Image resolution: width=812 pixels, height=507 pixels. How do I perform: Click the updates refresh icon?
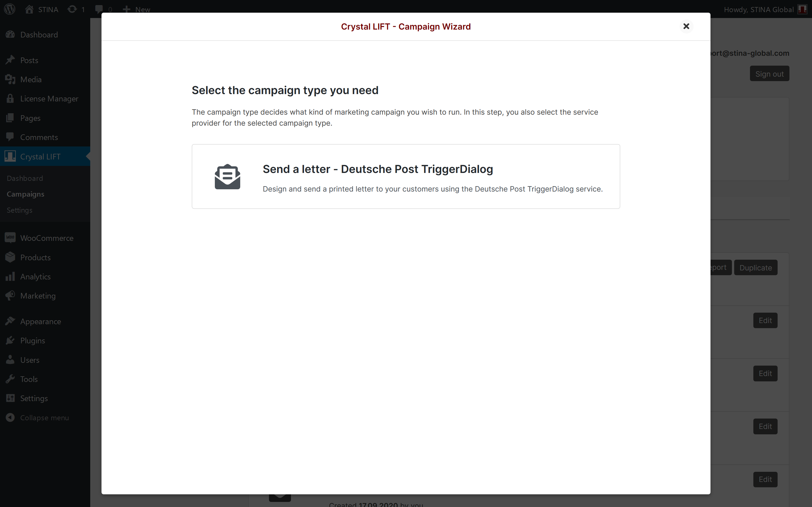[72, 9]
